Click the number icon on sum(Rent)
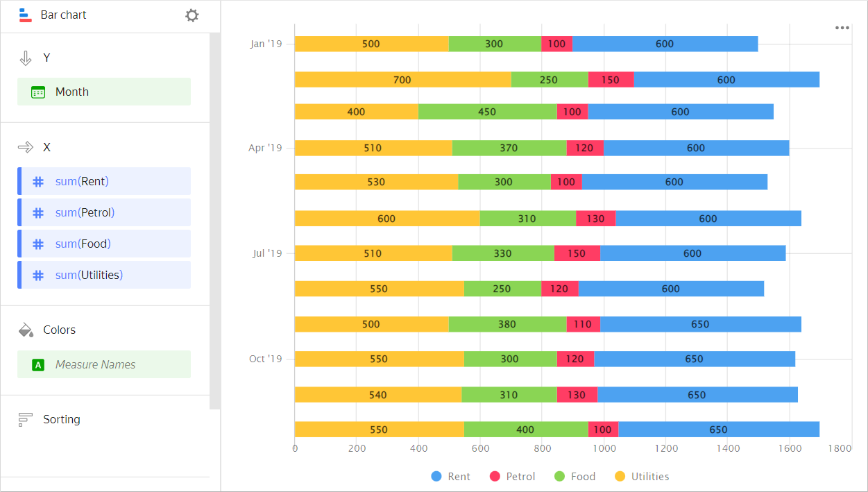 pyautogui.click(x=38, y=181)
